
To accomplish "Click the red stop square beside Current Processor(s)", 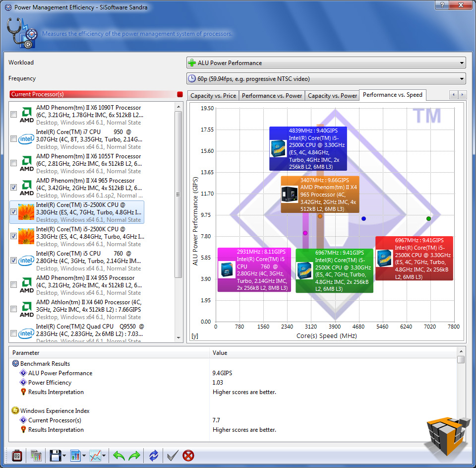I will click(179, 94).
